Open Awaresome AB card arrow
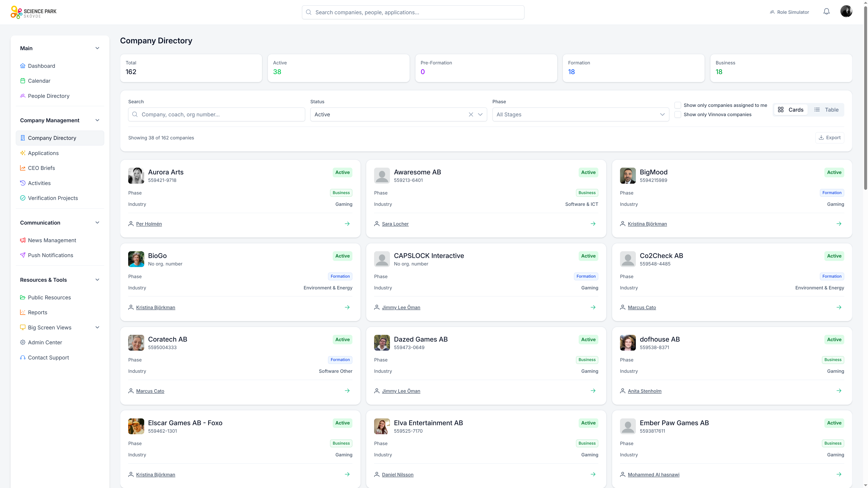Viewport: 868px width, 488px height. pyautogui.click(x=593, y=224)
